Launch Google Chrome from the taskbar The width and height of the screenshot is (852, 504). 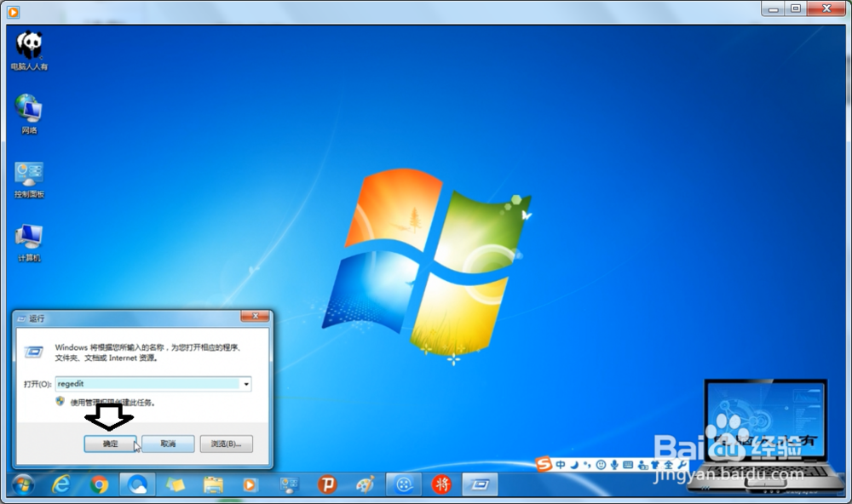pyautogui.click(x=99, y=484)
